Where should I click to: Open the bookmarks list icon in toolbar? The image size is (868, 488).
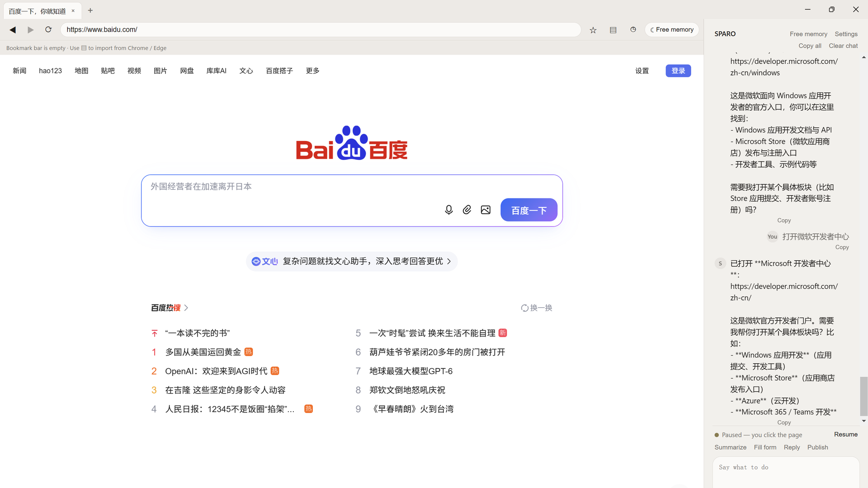pyautogui.click(x=613, y=30)
